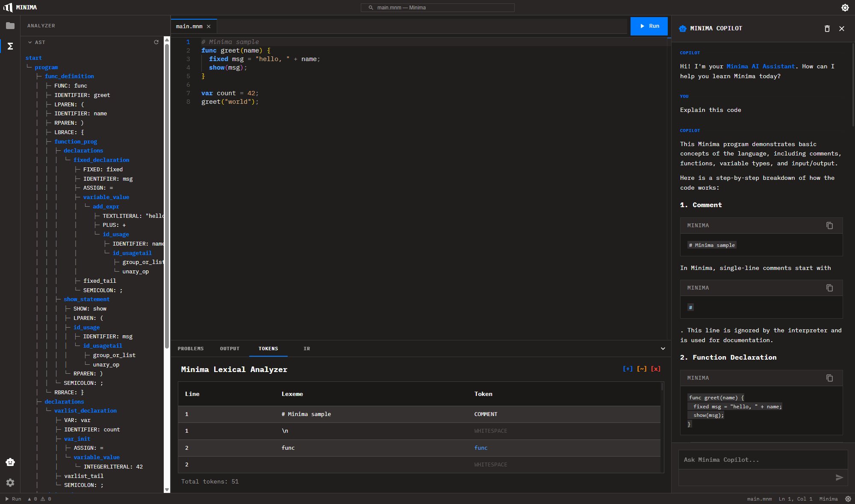Expand the program node in AST
855x504 pixels.
[46, 67]
